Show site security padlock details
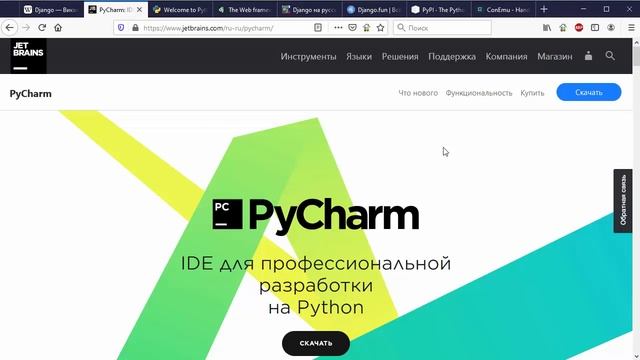Image resolution: width=640 pixels, height=360 pixels. pos(135,28)
